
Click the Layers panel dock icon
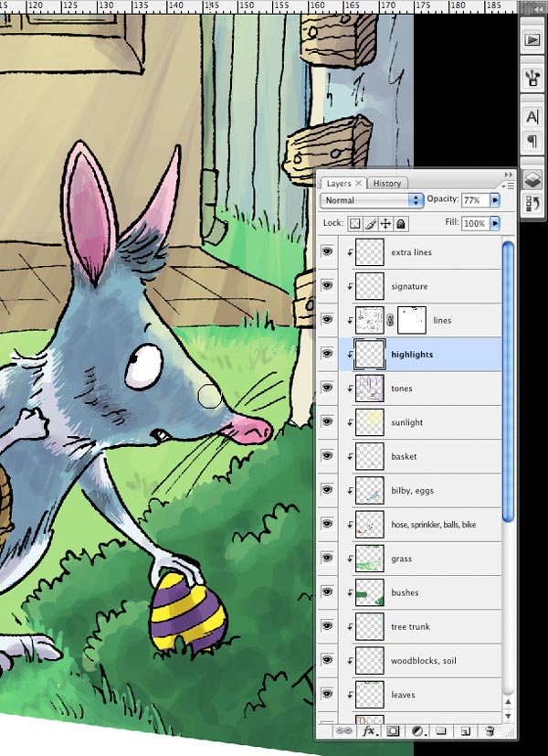[x=532, y=179]
